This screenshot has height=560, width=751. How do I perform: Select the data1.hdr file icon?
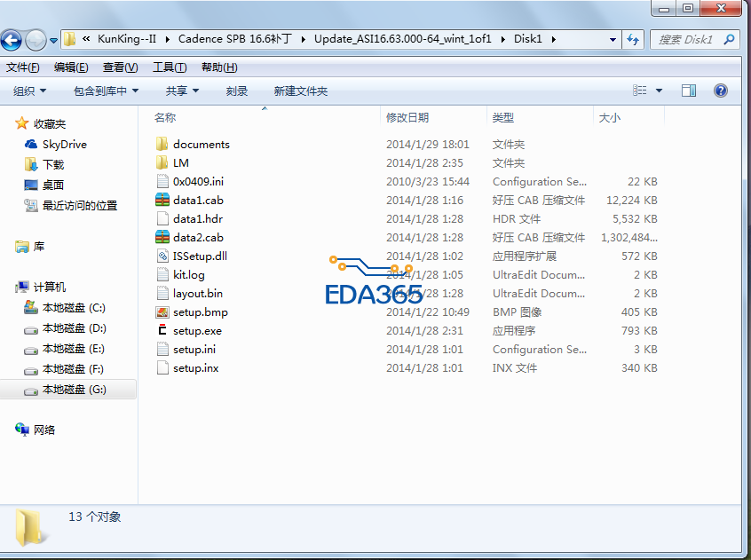[162, 218]
